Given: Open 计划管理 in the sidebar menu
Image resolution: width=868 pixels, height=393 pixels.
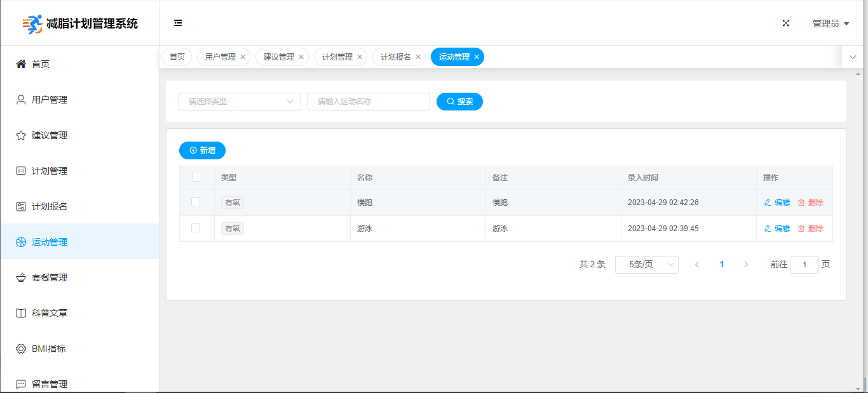Looking at the screenshot, I should 79,170.
